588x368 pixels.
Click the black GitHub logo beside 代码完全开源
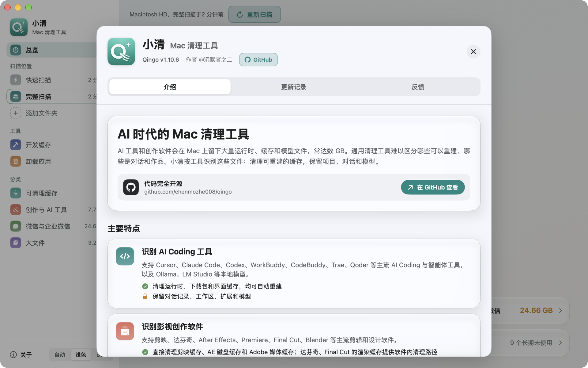[131, 187]
